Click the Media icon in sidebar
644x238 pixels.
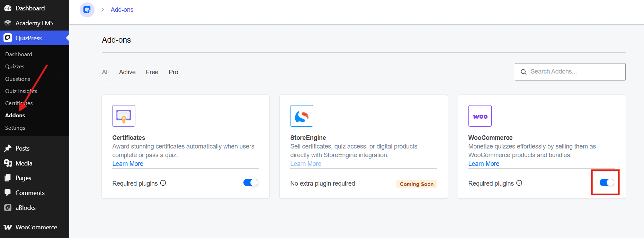(x=8, y=163)
